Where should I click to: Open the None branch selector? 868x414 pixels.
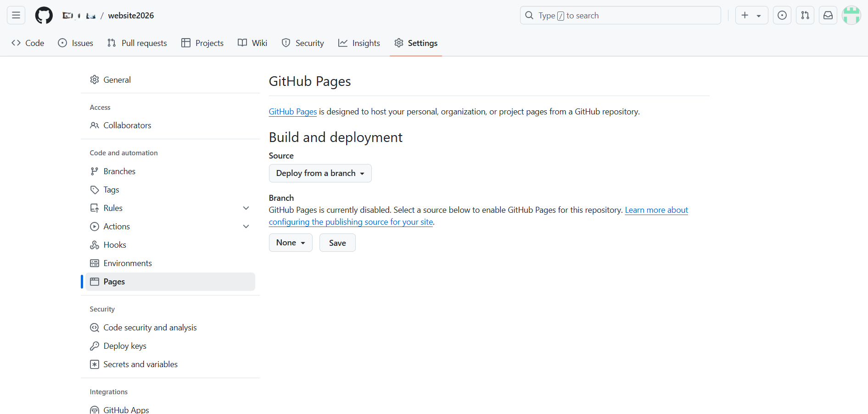coord(290,243)
